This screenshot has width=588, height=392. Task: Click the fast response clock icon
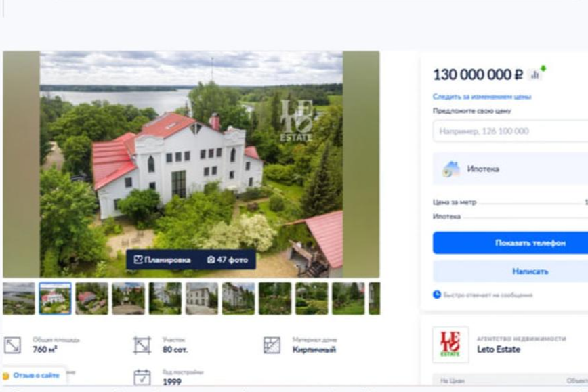click(x=437, y=295)
